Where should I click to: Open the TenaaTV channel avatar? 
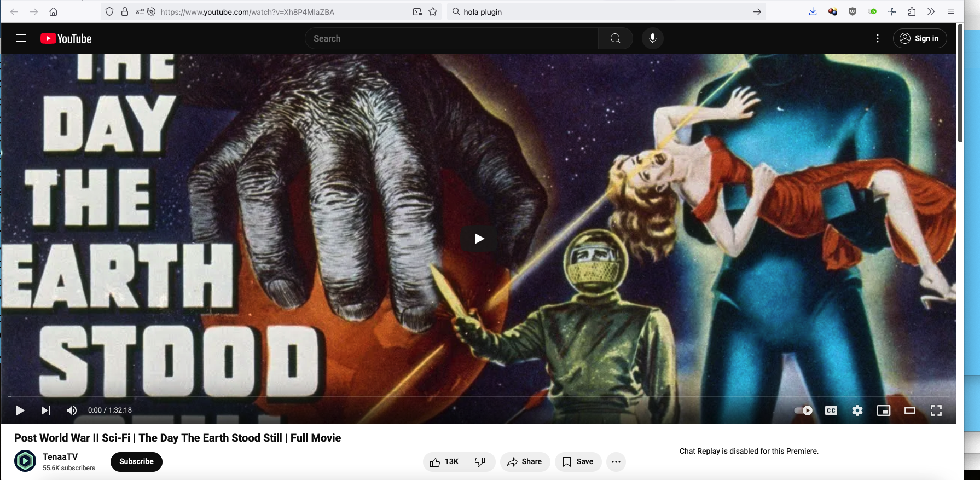[25, 461]
